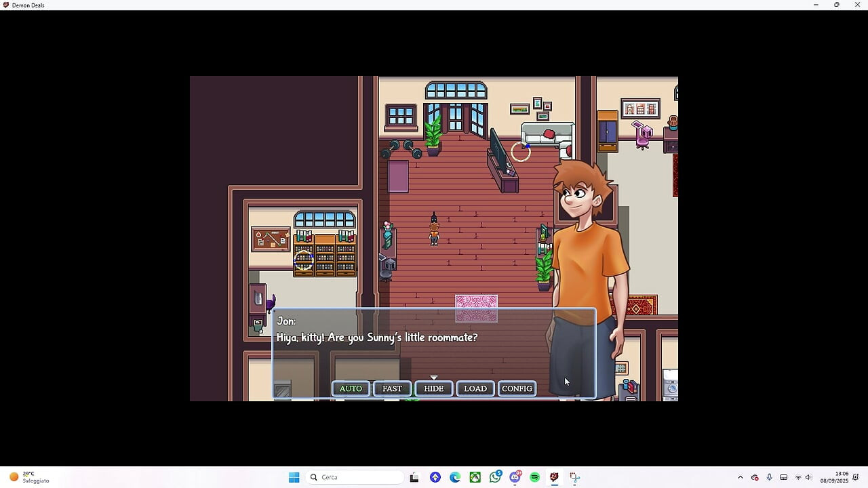Open the notification bell icon
868x488 pixels.
[x=856, y=477]
